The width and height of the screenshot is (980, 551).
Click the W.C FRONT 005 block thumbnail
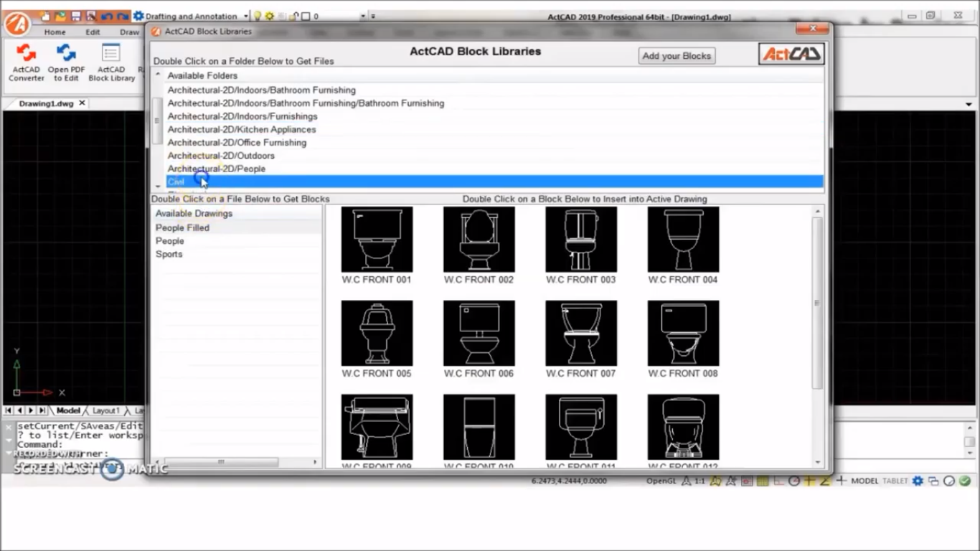[377, 333]
